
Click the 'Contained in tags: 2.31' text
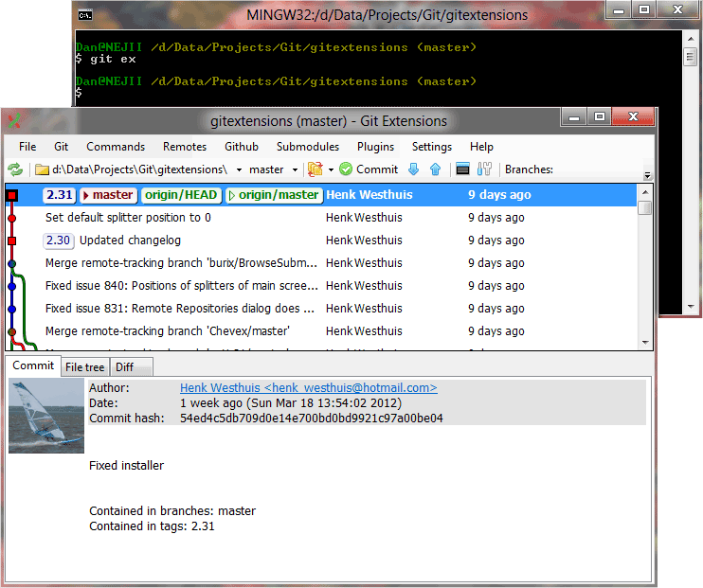pyautogui.click(x=152, y=526)
